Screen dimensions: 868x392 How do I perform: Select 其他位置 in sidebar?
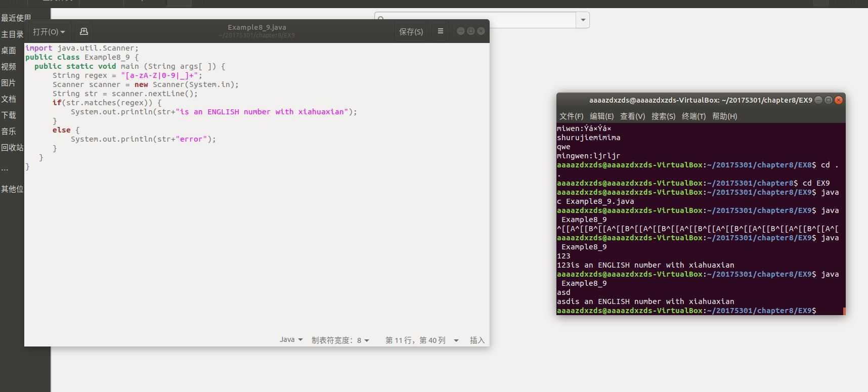pyautogui.click(x=12, y=189)
